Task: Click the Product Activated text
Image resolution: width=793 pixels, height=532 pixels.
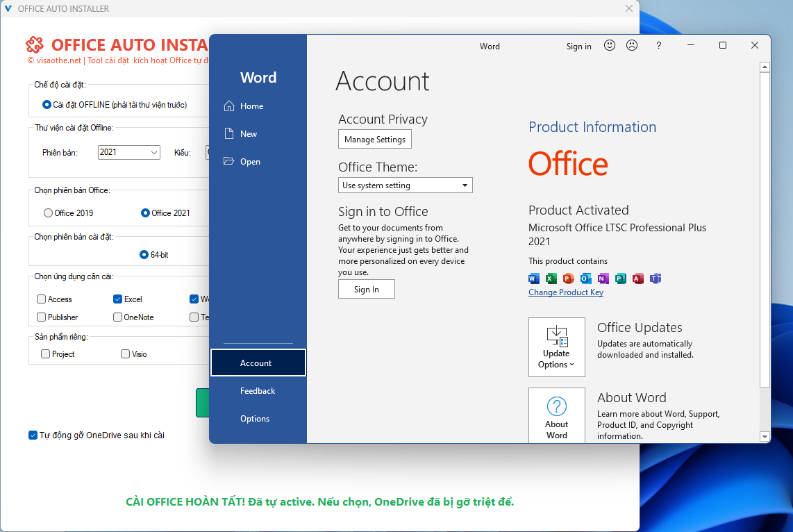Action: coord(578,210)
